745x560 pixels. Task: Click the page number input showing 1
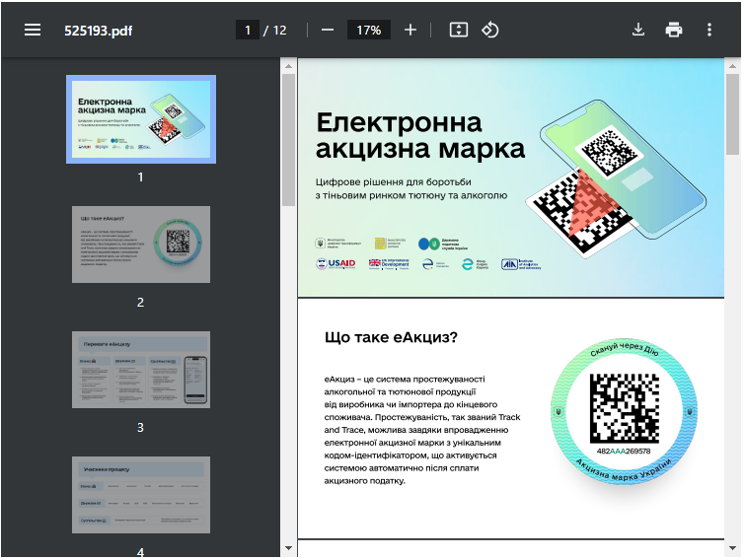click(248, 30)
